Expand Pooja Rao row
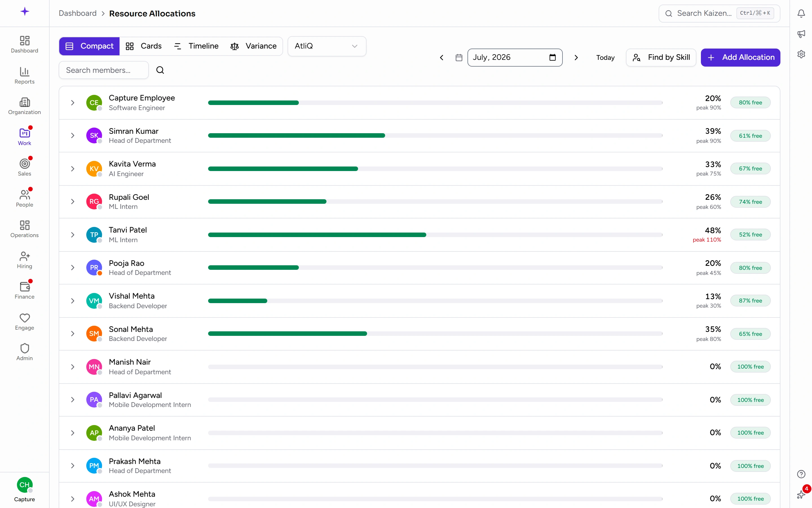The height and width of the screenshot is (508, 812). [x=72, y=268]
